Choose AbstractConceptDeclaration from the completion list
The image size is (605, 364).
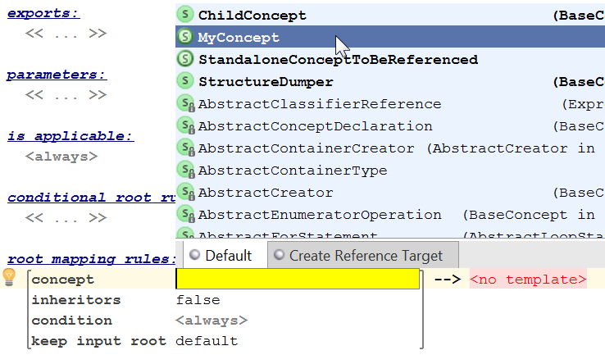tap(315, 126)
